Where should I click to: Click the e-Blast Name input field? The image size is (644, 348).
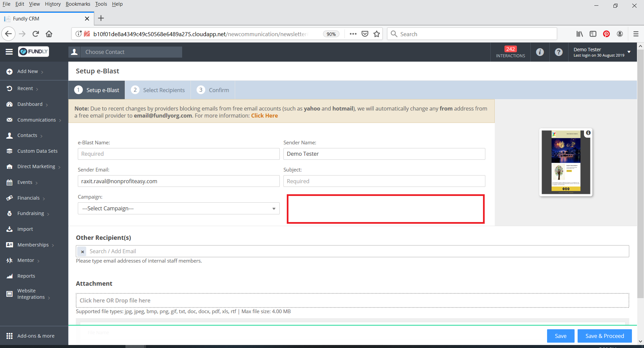178,154
